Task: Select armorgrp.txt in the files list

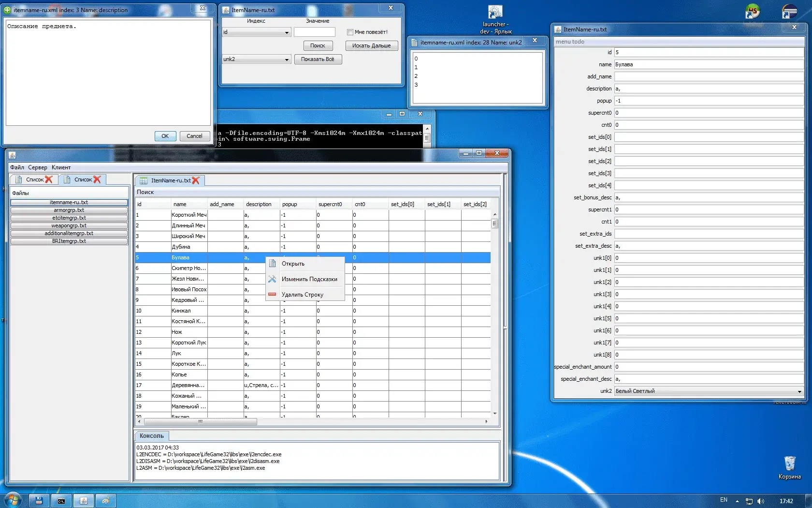Action: click(69, 210)
